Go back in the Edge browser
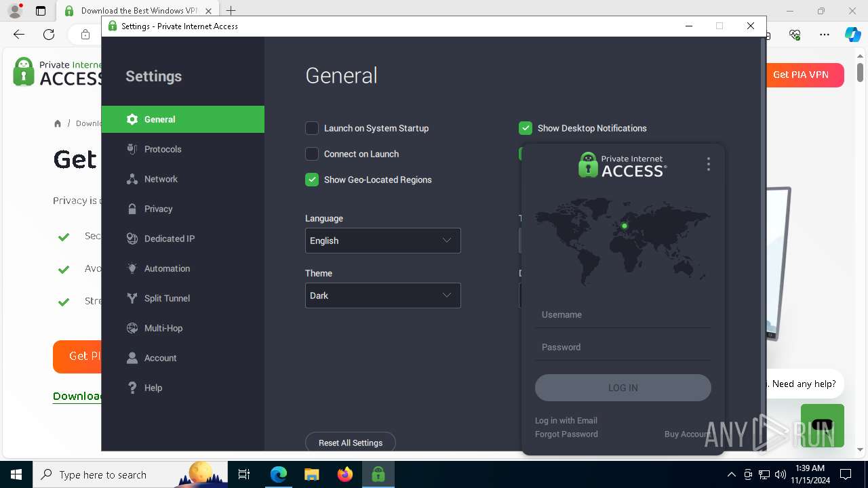868x488 pixels. click(19, 35)
